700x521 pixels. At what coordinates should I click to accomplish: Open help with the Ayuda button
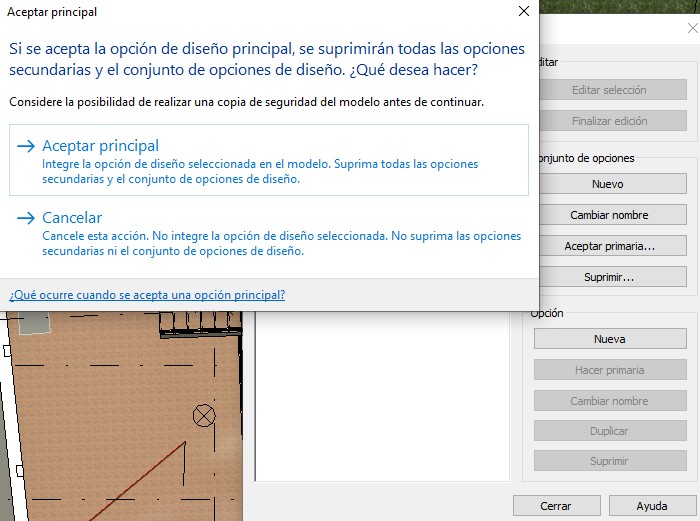coord(651,505)
